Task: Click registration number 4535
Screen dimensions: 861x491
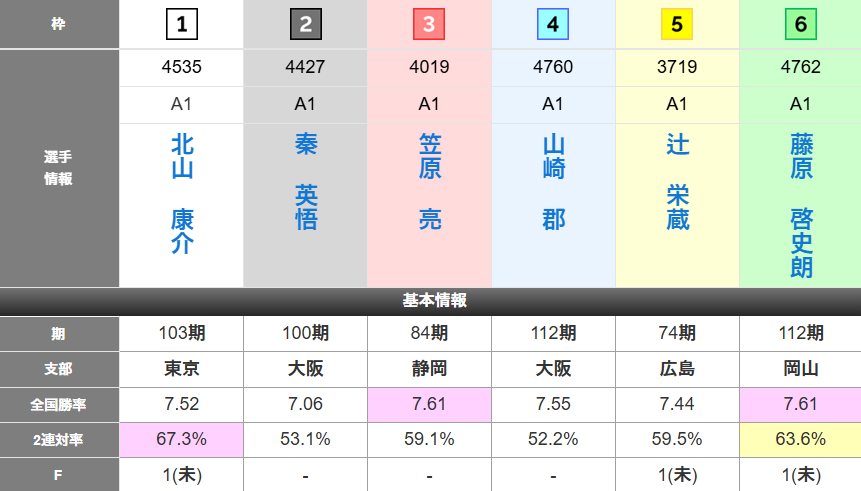Action: tap(181, 67)
